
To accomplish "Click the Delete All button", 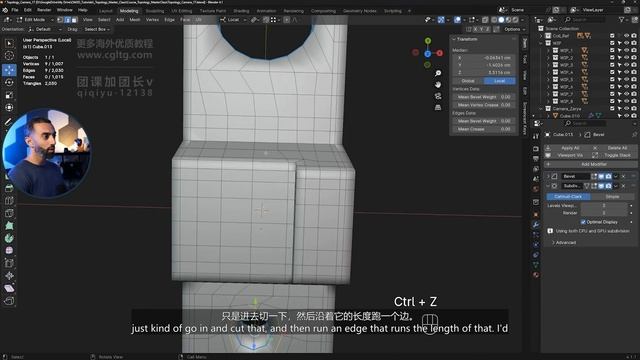I will tap(614, 148).
